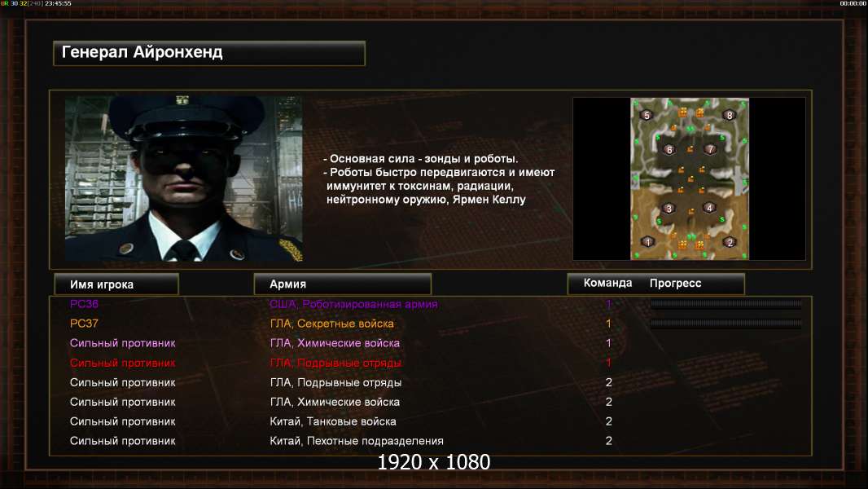Click PC37 loading progress bar
Screen dimensions: 868x489
726,324
